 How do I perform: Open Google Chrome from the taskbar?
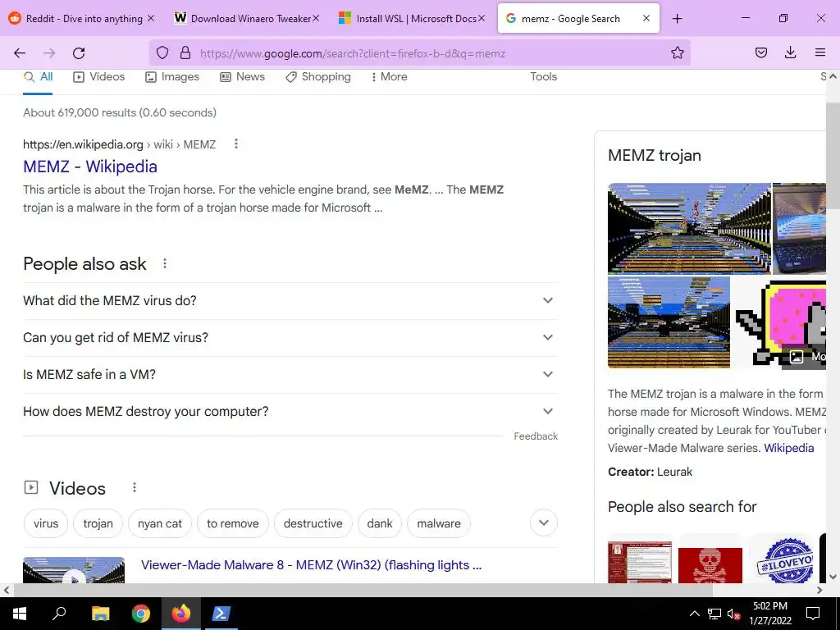pyautogui.click(x=141, y=614)
